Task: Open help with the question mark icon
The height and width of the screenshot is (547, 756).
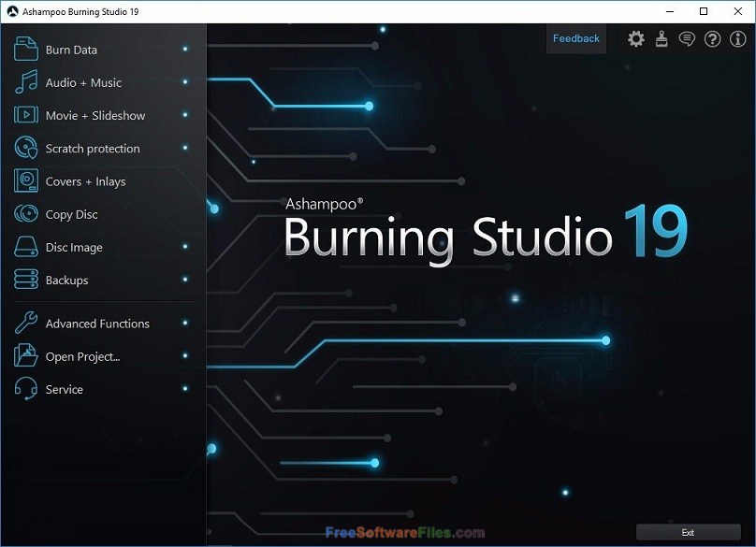Action: tap(712, 38)
